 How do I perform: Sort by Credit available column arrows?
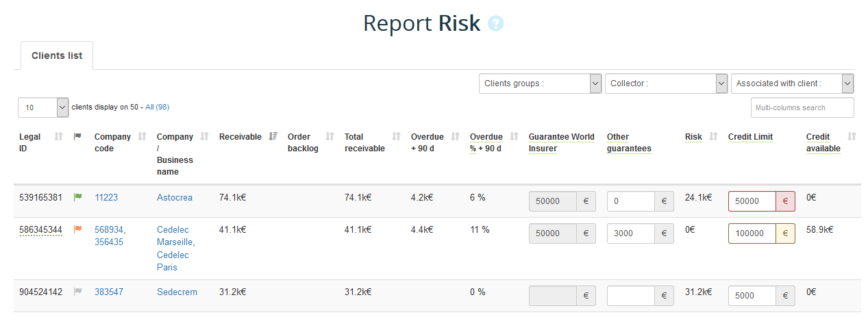852,137
